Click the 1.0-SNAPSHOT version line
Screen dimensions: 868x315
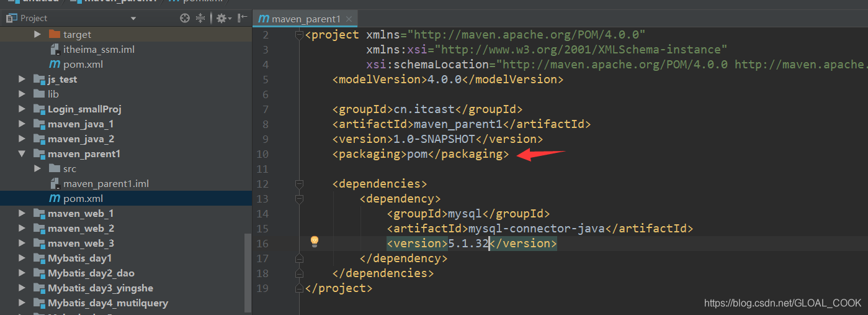tap(438, 139)
